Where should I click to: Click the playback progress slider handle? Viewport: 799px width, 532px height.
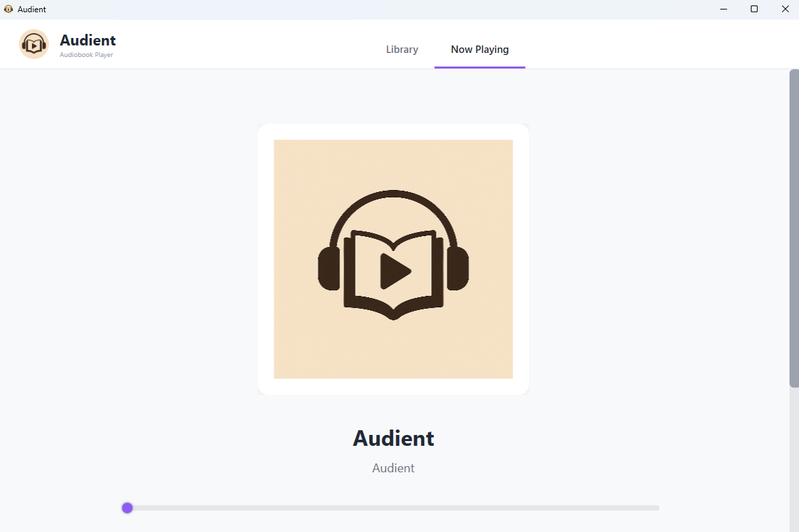coord(128,508)
